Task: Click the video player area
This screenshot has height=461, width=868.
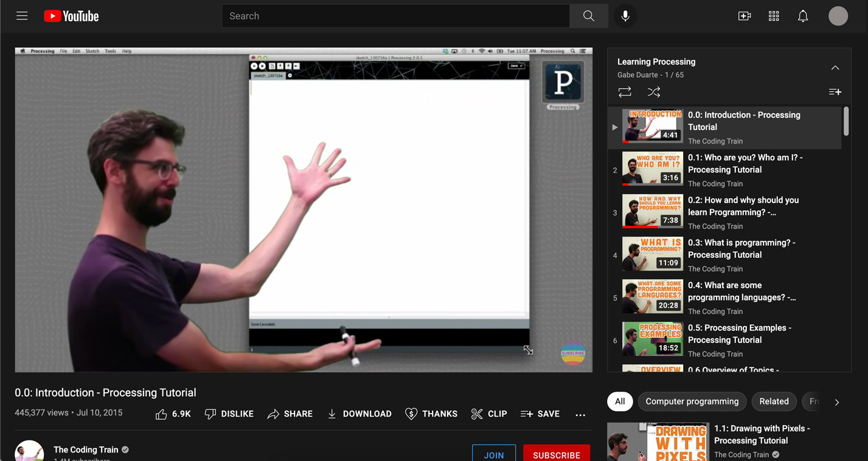Action: [304, 210]
